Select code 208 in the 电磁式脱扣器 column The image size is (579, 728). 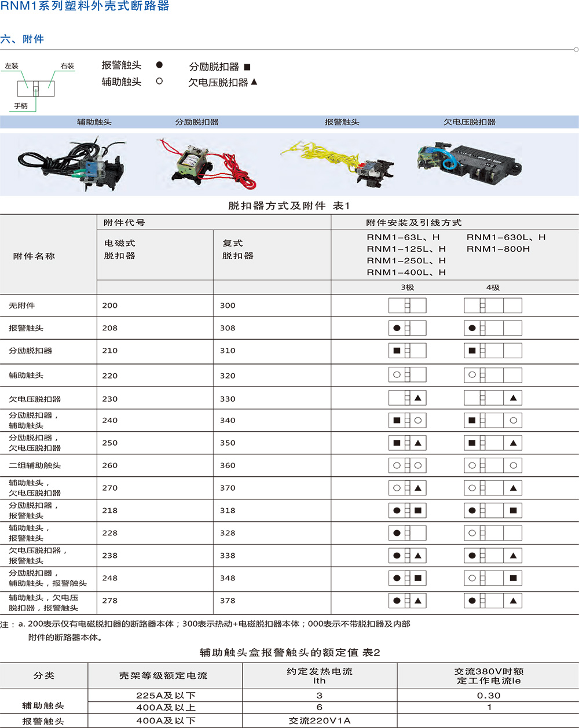(110, 328)
